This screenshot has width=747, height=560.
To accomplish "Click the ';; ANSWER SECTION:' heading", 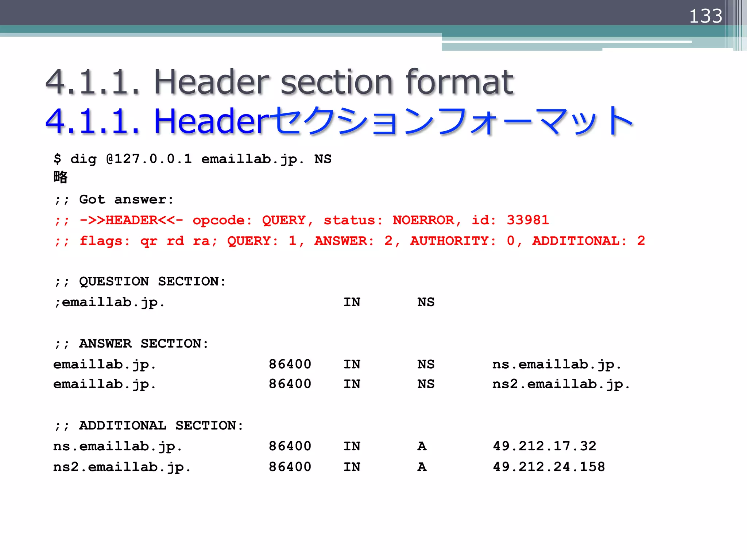I will tap(131, 344).
